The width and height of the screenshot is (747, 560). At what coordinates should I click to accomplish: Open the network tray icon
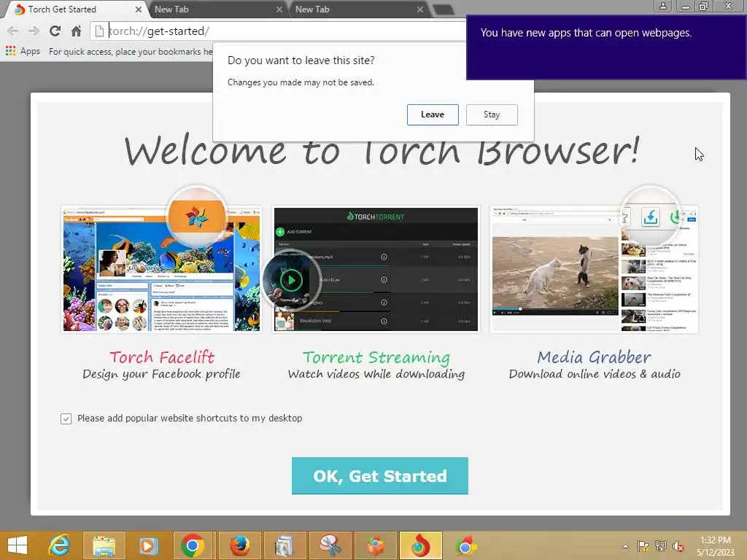661,546
